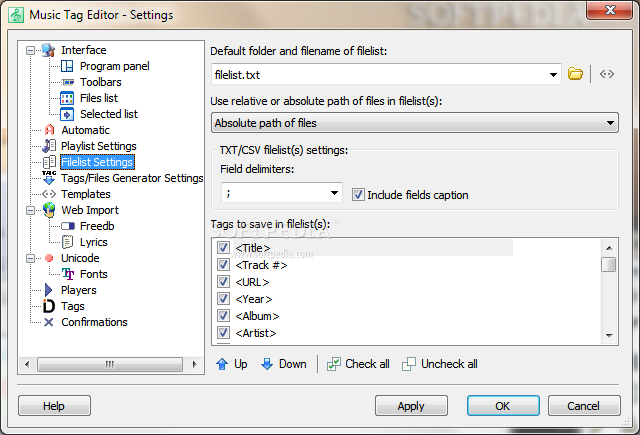Click the Players play triangle icon

click(49, 290)
